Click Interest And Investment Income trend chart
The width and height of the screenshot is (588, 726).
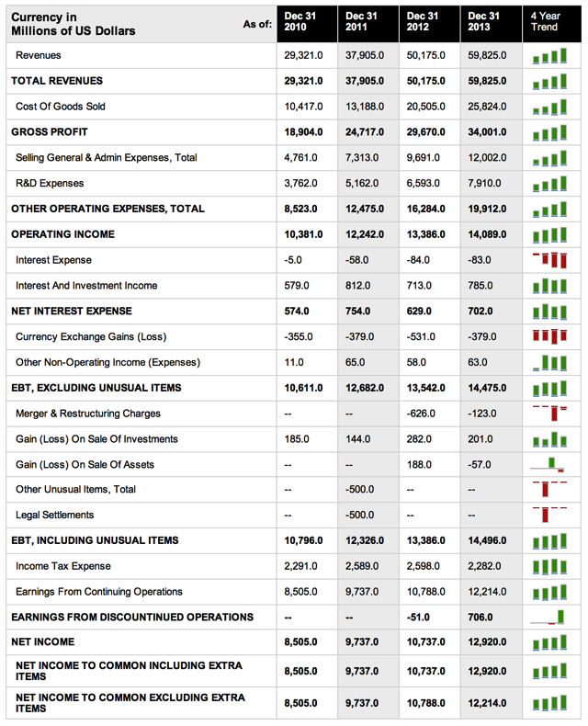coord(549,286)
